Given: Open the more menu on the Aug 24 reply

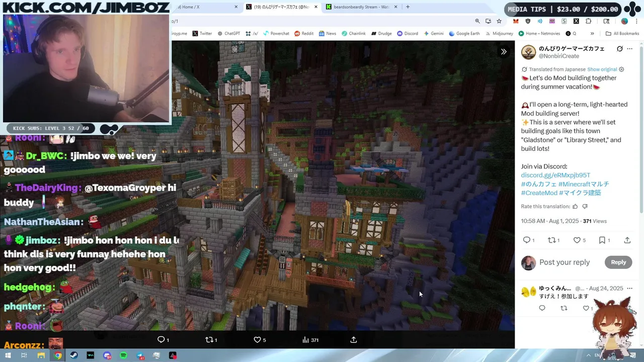Looking at the screenshot, I should click(629, 288).
